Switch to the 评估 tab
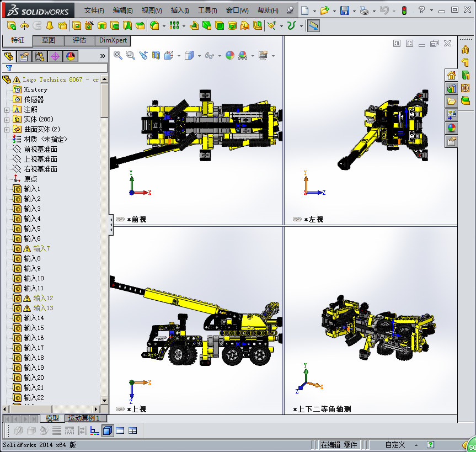 [x=79, y=40]
